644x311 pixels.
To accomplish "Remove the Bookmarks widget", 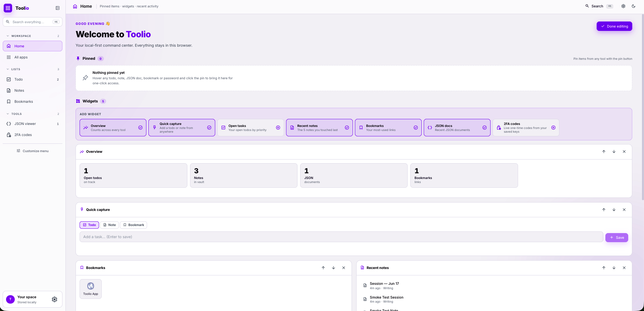I will [x=343, y=268].
